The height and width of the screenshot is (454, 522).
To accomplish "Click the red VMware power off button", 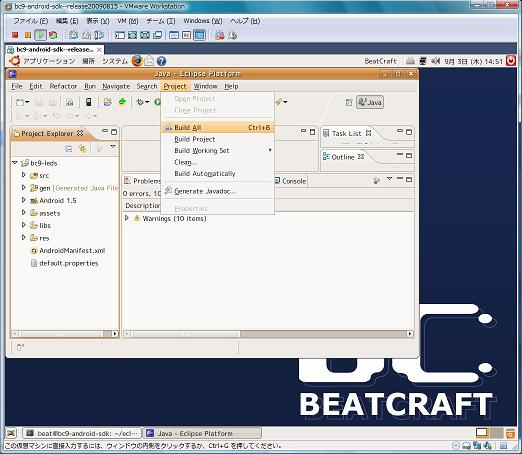I will (15, 35).
